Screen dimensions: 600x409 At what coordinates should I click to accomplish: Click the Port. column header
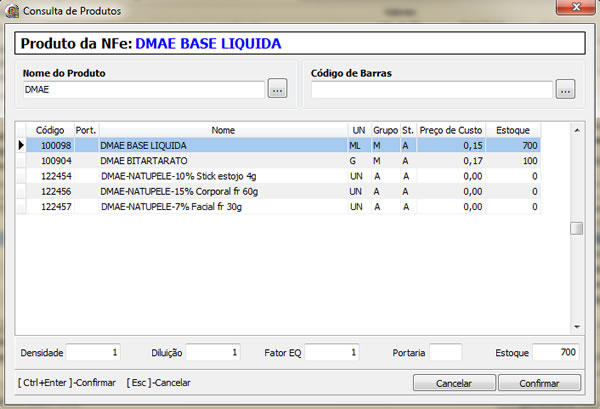(86, 130)
